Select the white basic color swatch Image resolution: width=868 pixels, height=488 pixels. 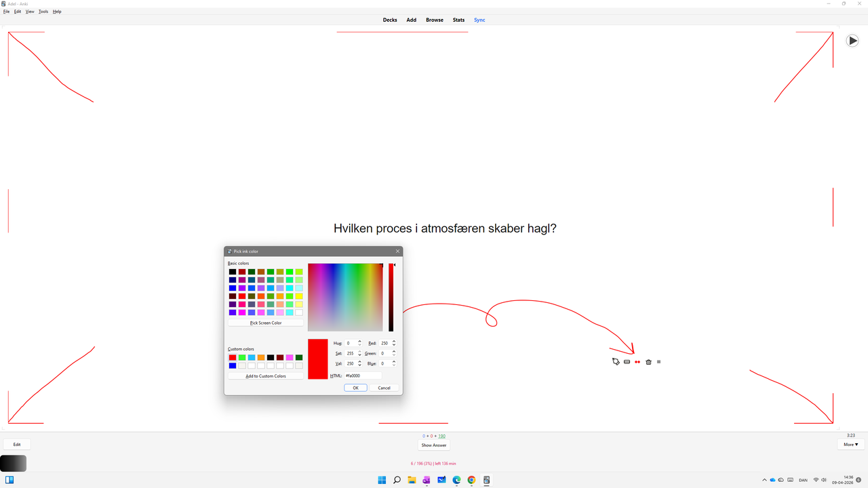(x=299, y=312)
